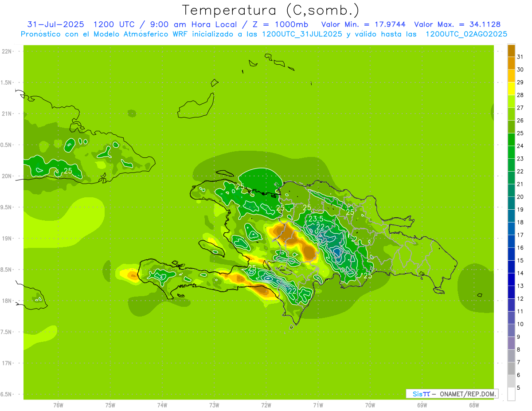The height and width of the screenshot is (411, 532).
Task: Select 'Valor Min. = 17.9744' text
Action: tap(363, 24)
